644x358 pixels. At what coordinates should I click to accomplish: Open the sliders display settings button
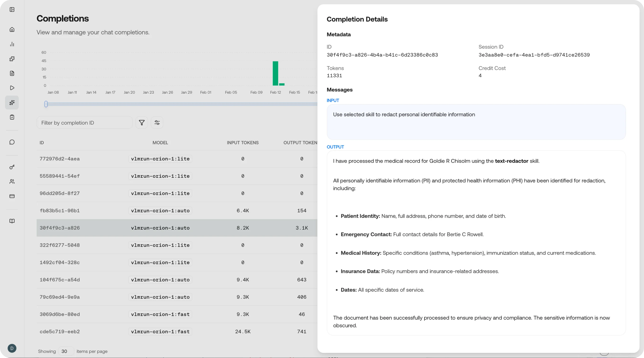point(157,123)
